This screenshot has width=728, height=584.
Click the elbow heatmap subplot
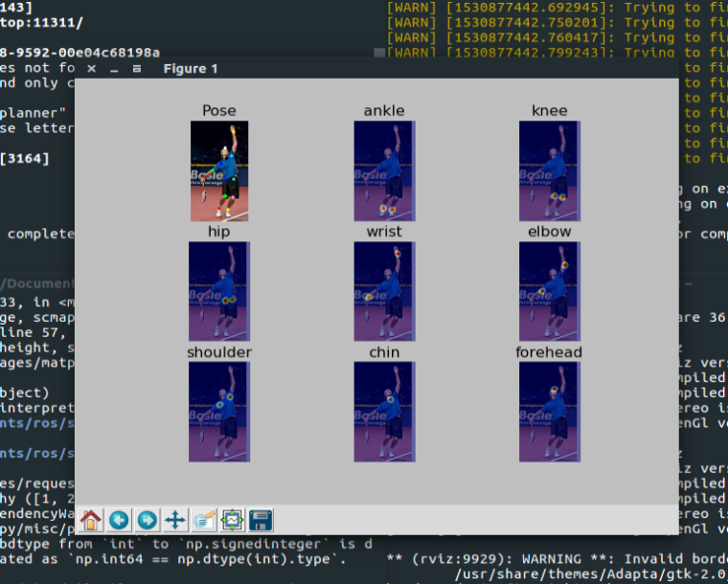(x=550, y=291)
